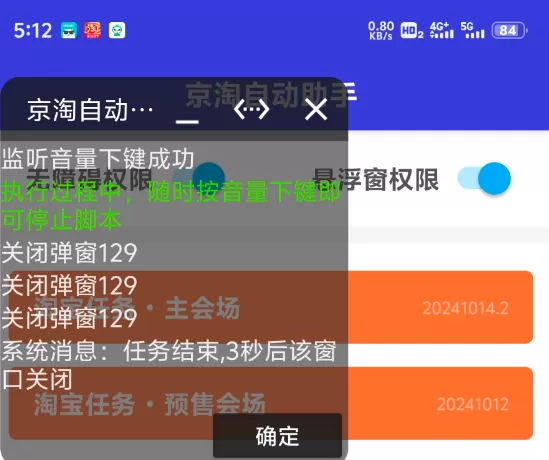Image resolution: width=549 pixels, height=460 pixels.
Task: Tap the green 执行过程中 log message
Action: point(171,206)
